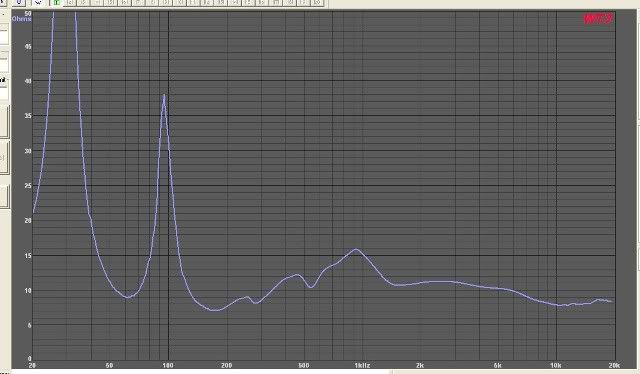Click the curve minimum between 50 and 100 Hz
This screenshot has height=374, width=640.
point(127,297)
